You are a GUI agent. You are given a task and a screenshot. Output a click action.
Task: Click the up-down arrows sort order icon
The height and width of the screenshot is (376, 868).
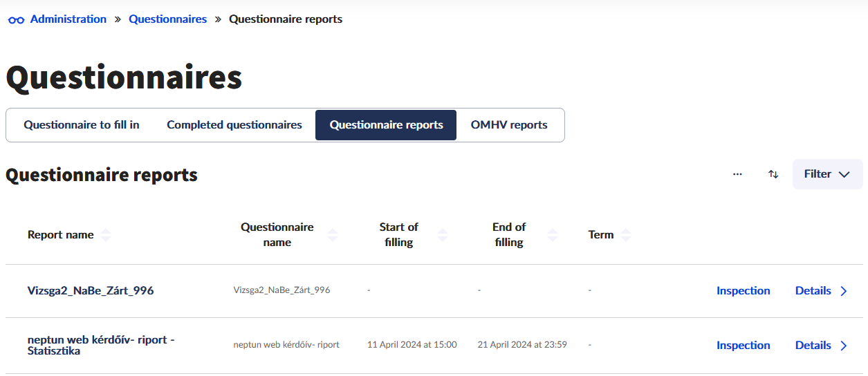tap(773, 174)
